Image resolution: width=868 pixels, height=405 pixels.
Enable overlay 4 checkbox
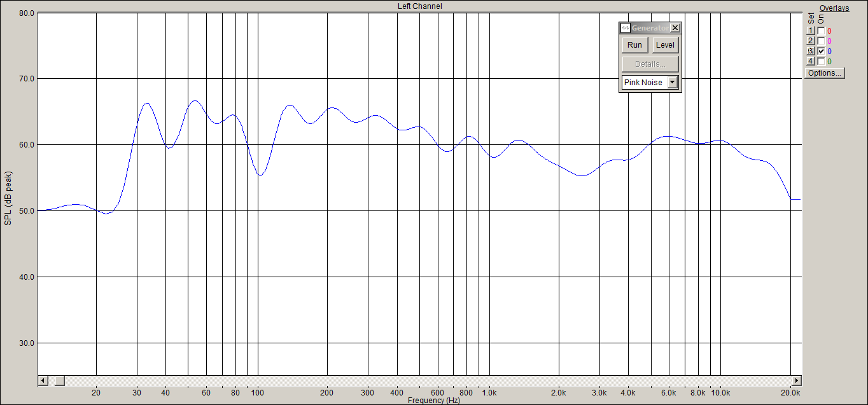click(x=822, y=61)
